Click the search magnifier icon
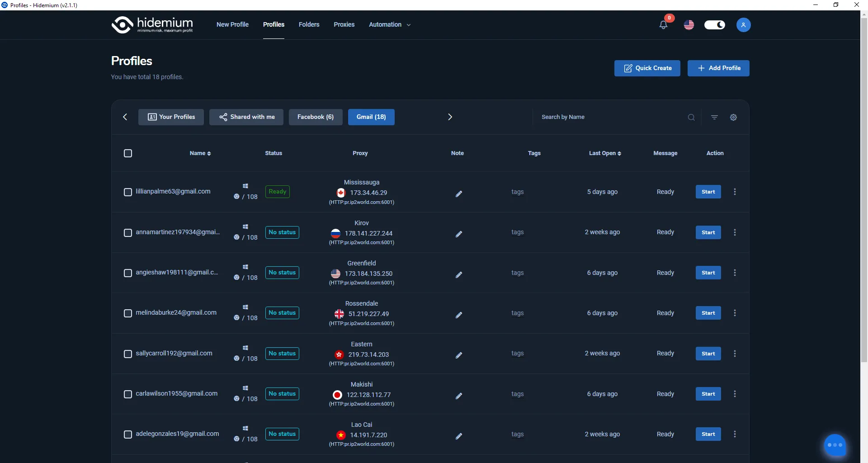The height and width of the screenshot is (463, 868). [x=691, y=117]
